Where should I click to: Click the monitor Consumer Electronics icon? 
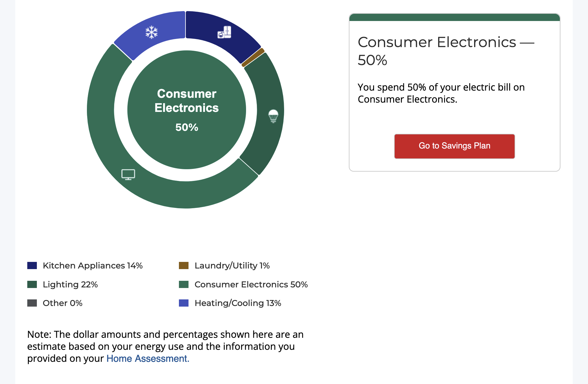coord(128,174)
